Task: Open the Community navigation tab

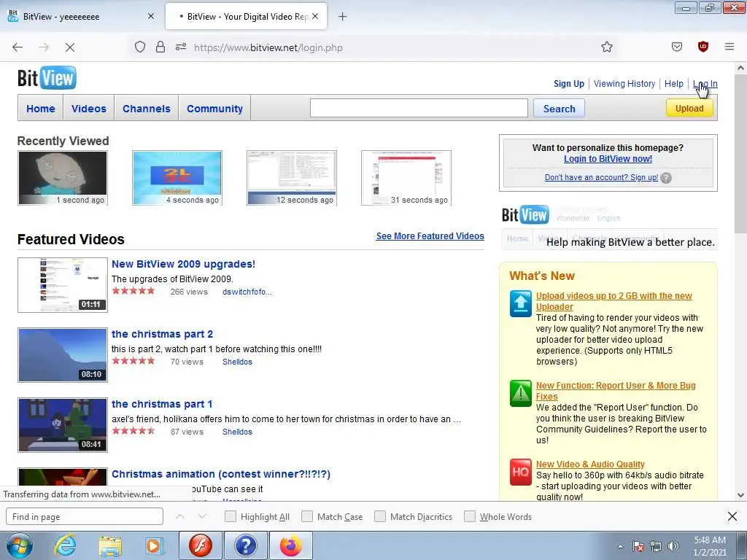Action: pos(215,109)
